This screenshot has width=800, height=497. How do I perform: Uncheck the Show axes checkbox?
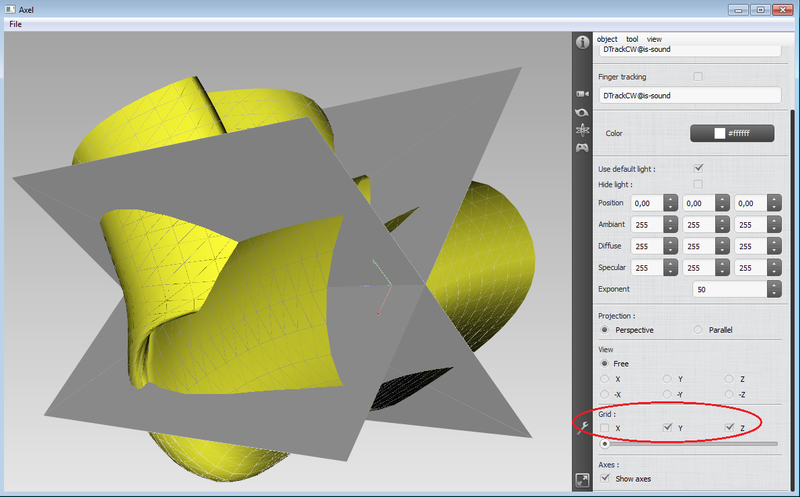tap(604, 479)
